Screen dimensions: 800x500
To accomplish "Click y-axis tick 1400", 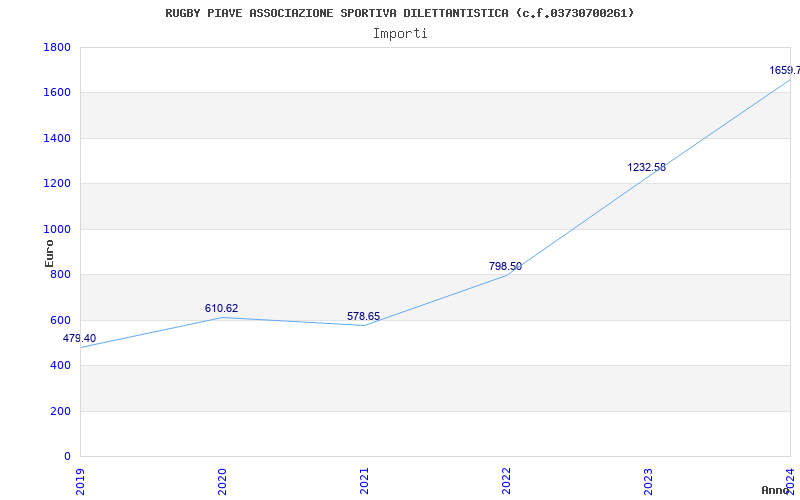I will (x=57, y=138).
